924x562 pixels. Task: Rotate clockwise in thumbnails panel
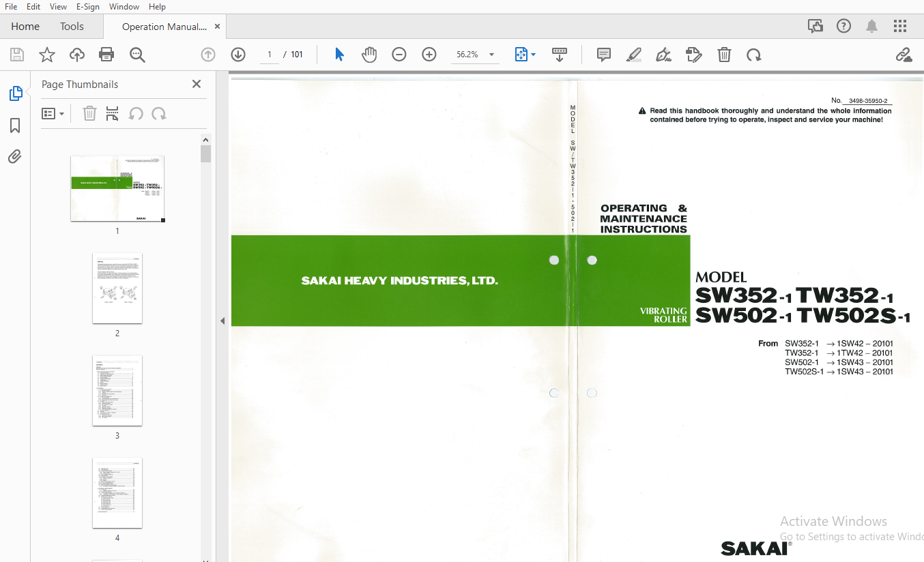point(159,114)
